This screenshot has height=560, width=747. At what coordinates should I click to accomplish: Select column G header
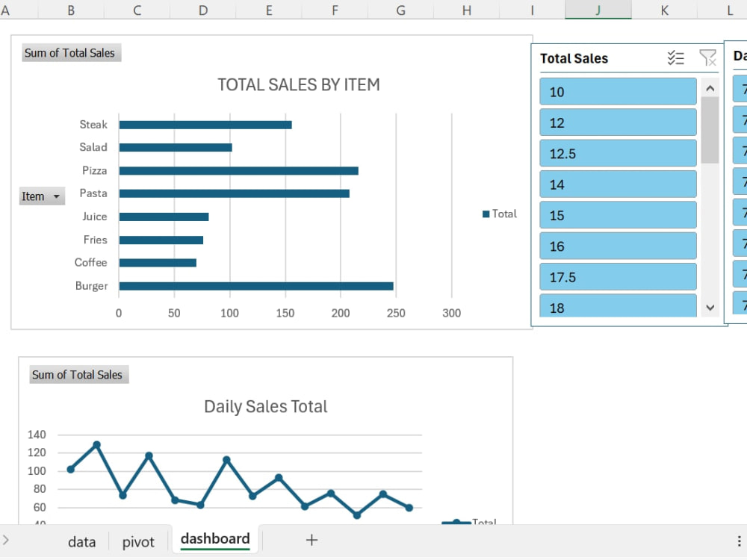(400, 10)
